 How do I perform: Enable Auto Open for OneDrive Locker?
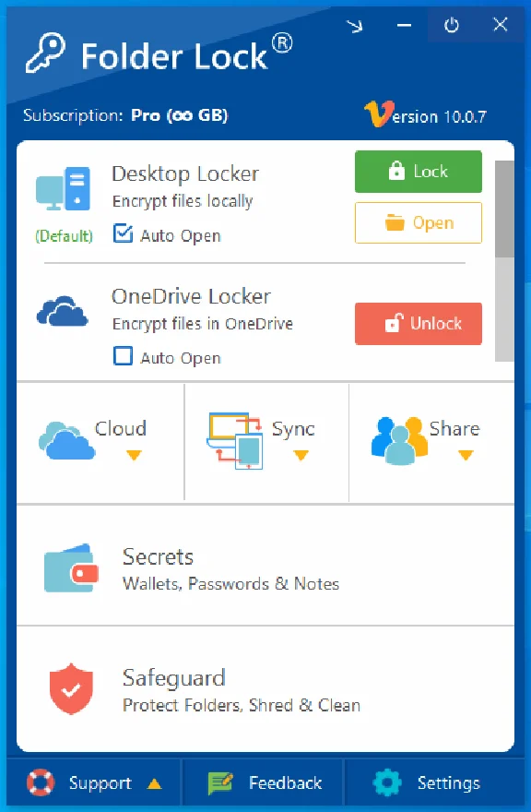point(124,356)
